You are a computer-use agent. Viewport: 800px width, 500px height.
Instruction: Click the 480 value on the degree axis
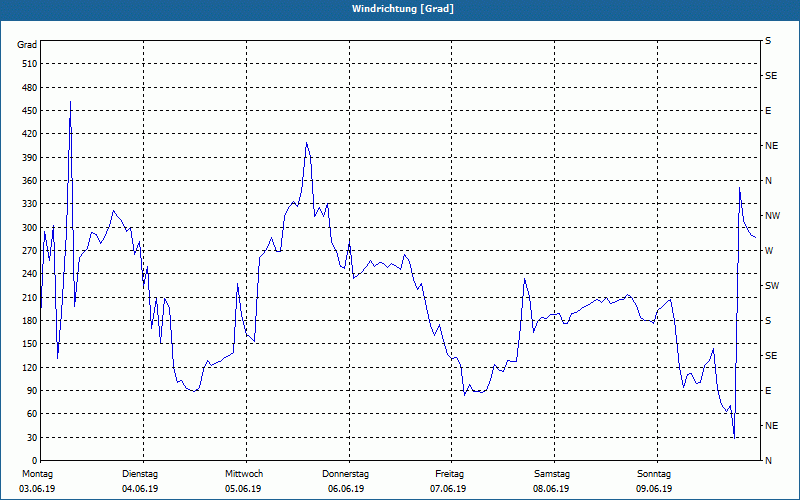[30, 88]
